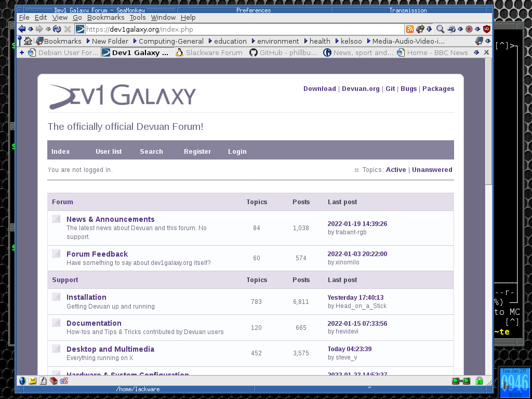
Task: Open the RSS feed icon
Action: click(410, 29)
